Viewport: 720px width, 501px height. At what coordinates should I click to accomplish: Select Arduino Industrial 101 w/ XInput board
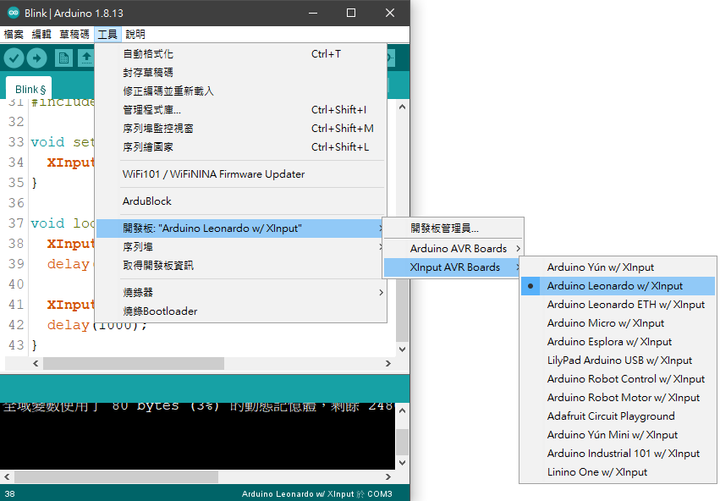[x=618, y=453]
